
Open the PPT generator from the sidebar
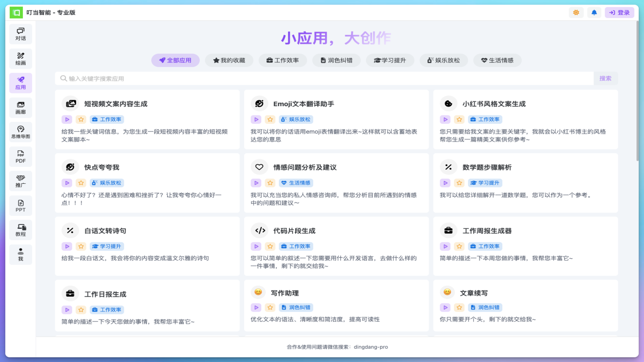(21, 206)
